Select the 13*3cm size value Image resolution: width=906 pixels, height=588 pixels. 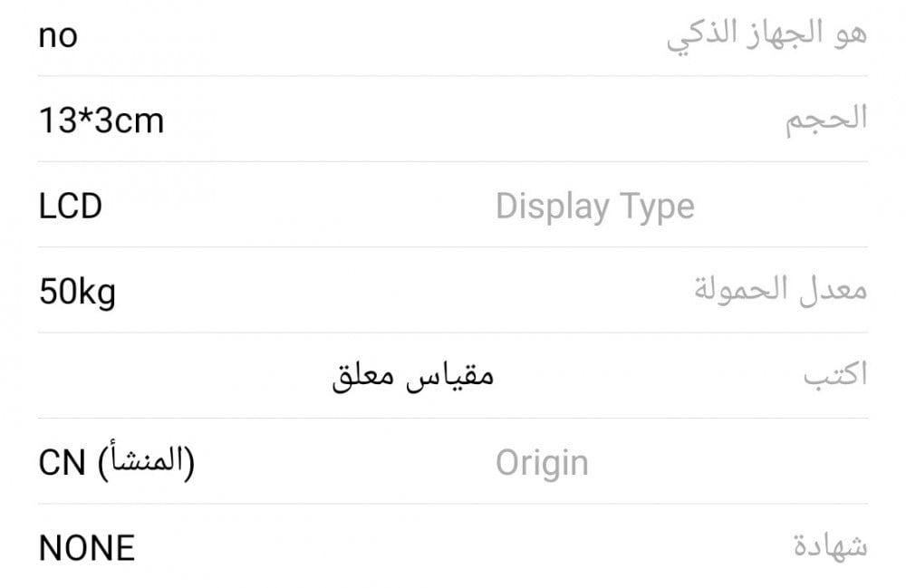point(101,120)
